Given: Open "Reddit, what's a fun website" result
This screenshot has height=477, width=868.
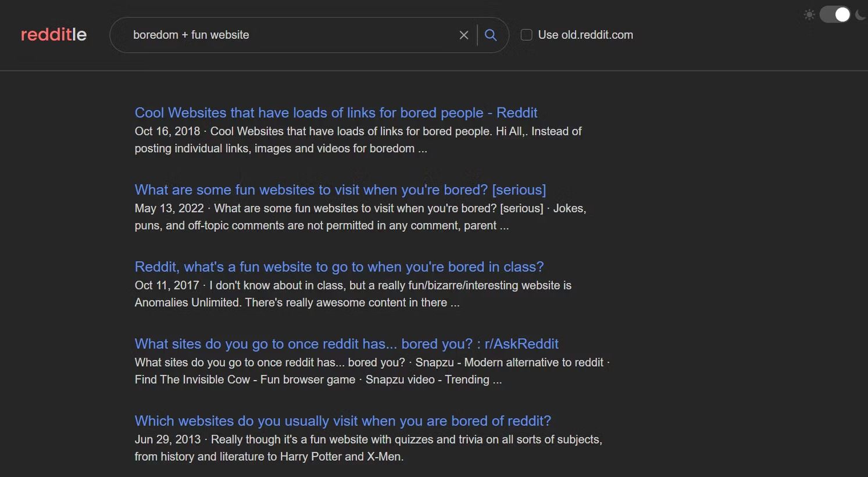Looking at the screenshot, I should point(339,267).
